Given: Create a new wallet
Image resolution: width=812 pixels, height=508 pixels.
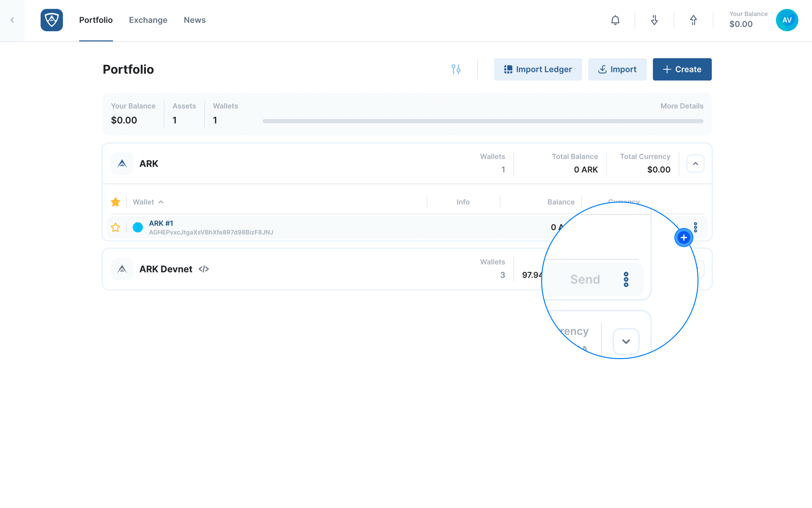Looking at the screenshot, I should click(x=682, y=69).
